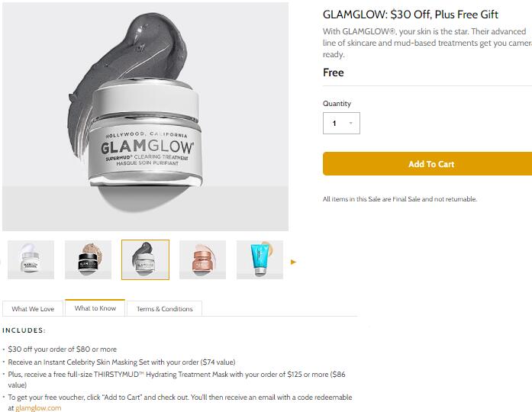Choose the gray SUPERMUD jar thumbnail
This screenshot has height=412, width=532.
145,259
